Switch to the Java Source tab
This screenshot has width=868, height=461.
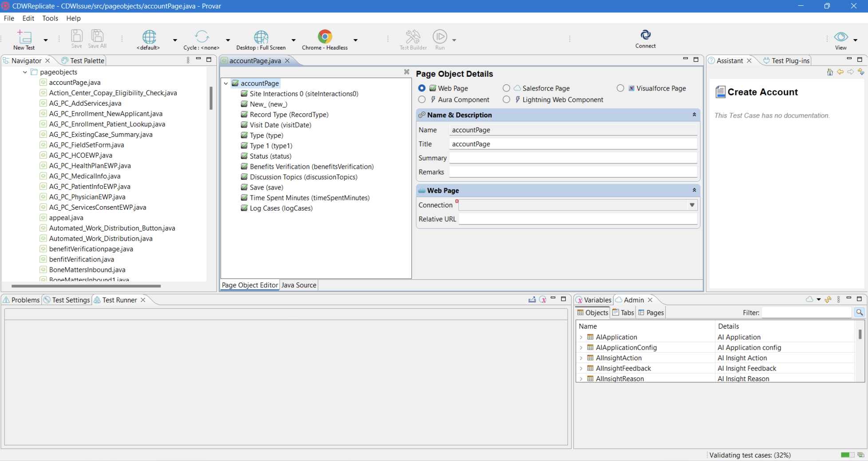click(x=298, y=285)
